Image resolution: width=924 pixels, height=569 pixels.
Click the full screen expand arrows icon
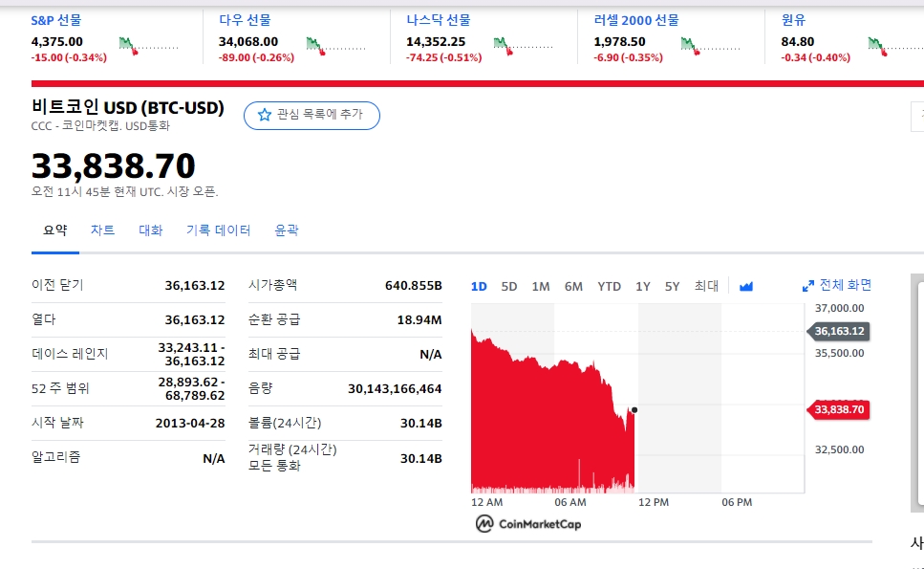808,286
